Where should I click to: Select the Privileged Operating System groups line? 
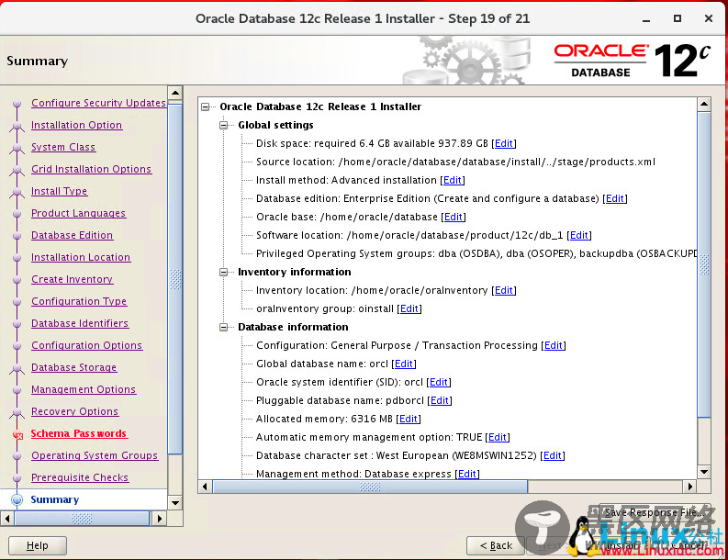476,253
